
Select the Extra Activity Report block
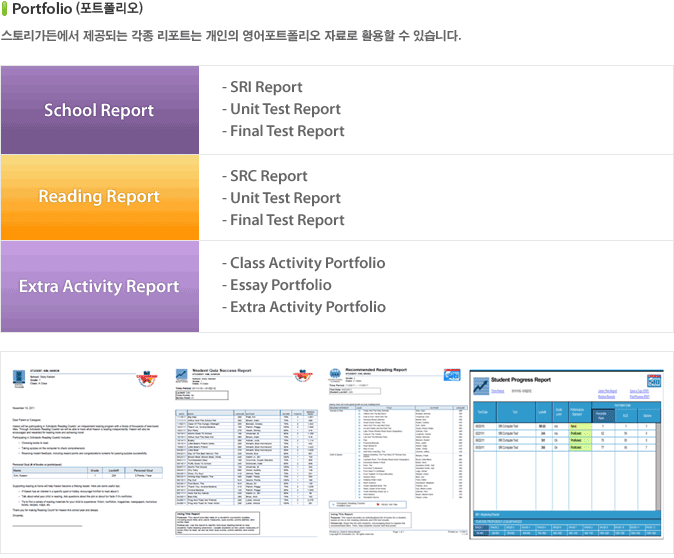[99, 286]
